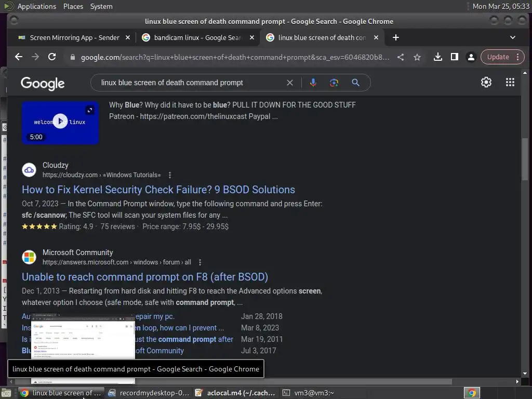
Task: Open more options for Cloudzy result
Action: point(170,175)
